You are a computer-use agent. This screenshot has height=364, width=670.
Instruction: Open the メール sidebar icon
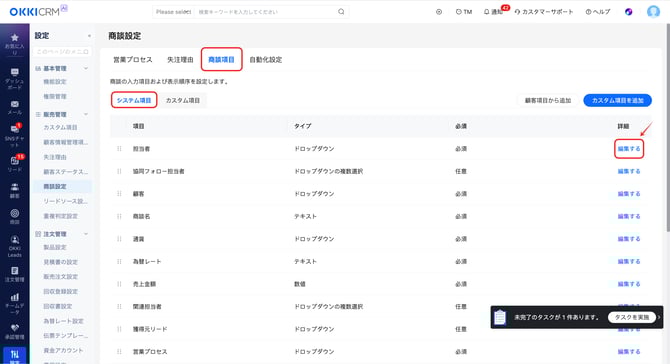point(15,108)
